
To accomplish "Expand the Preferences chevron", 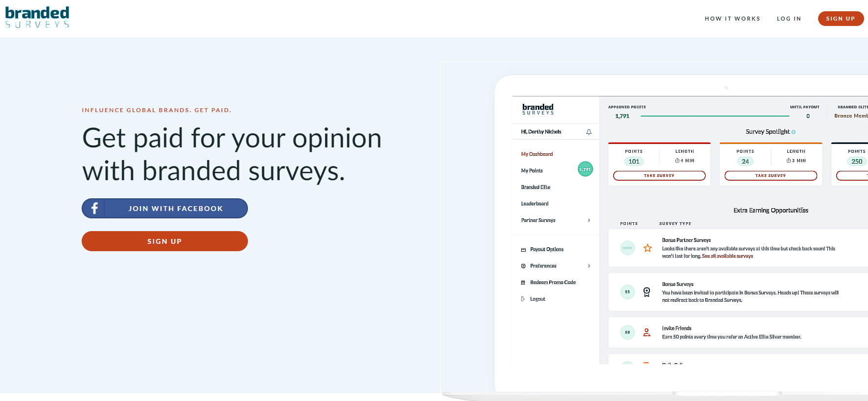I will 589,266.
